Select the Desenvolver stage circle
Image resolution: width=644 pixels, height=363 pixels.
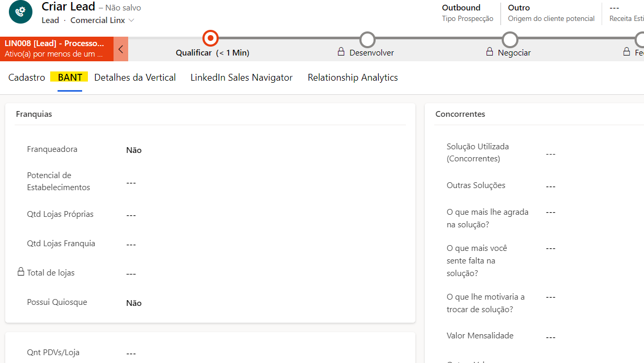click(x=368, y=40)
